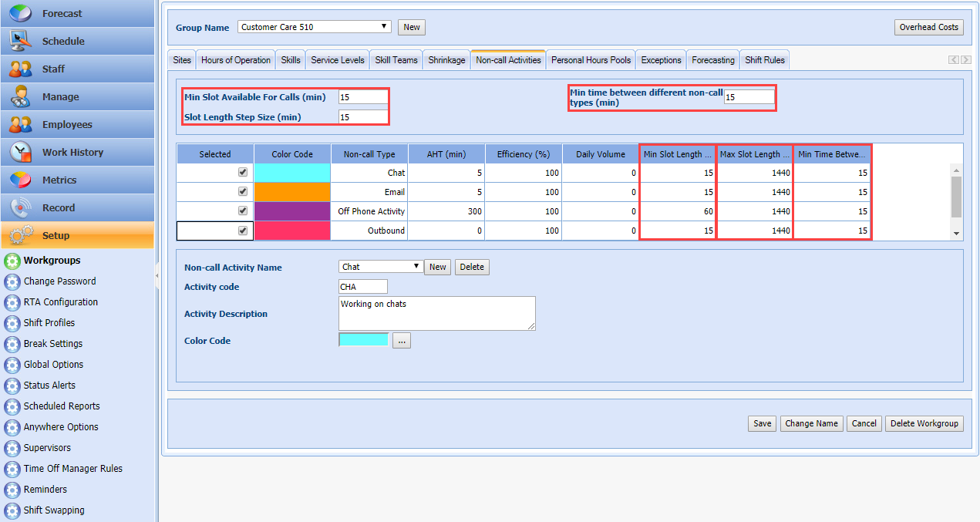The image size is (980, 522).
Task: Open the Group Name dropdown
Action: pos(315,27)
